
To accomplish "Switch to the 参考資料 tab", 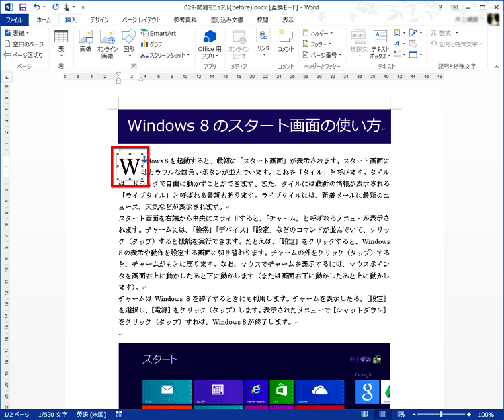I will tap(185, 20).
